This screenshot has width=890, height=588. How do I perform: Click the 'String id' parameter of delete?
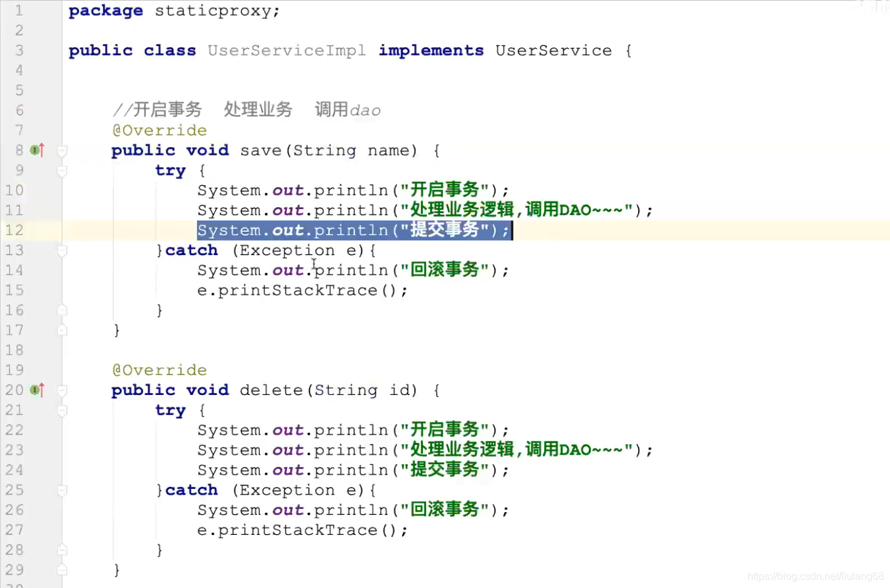pyautogui.click(x=361, y=390)
